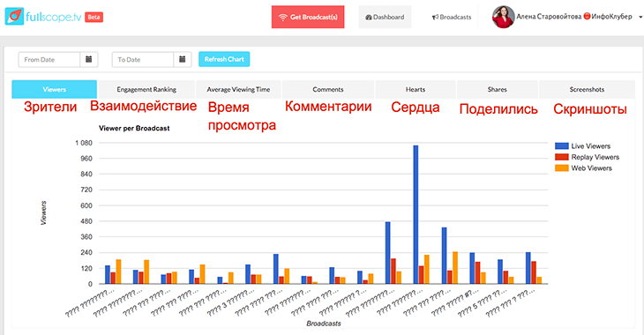This screenshot has width=644, height=335.
Task: Select the Viewers tab
Action: [54, 89]
